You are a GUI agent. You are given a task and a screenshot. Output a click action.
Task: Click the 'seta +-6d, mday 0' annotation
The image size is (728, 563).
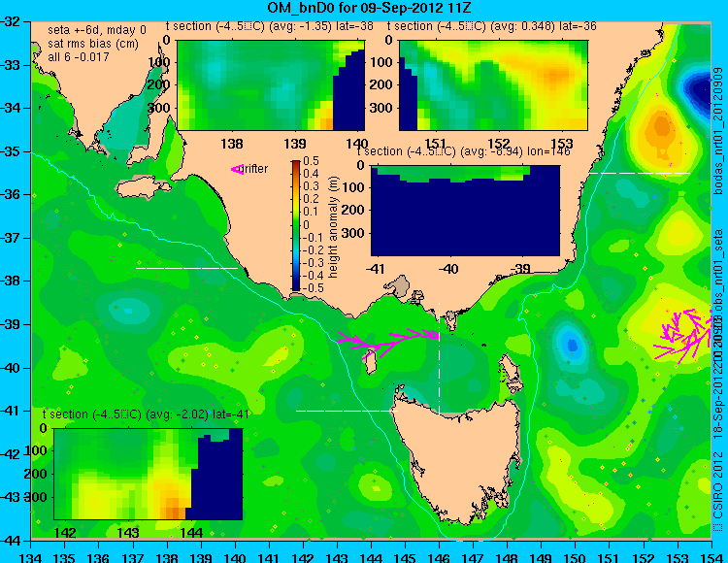click(96, 30)
